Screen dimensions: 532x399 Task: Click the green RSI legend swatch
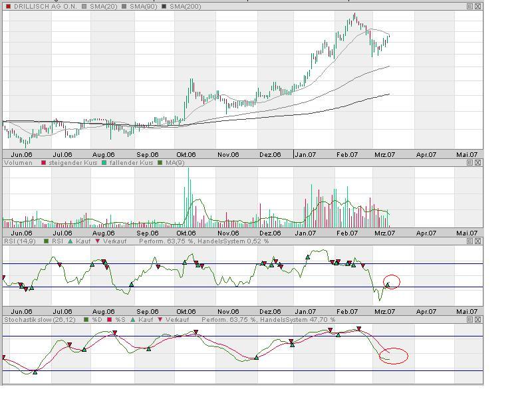(x=47, y=241)
